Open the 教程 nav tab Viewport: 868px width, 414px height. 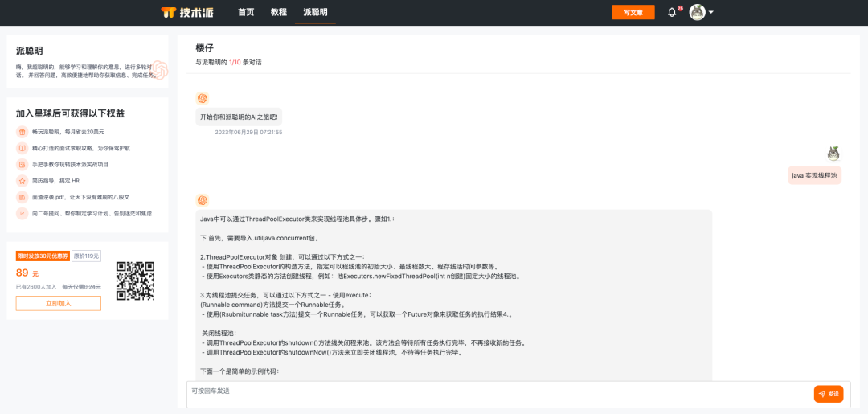[x=278, y=12]
